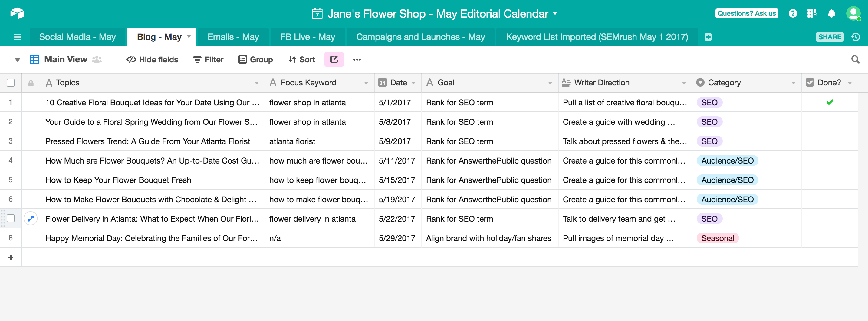This screenshot has width=868, height=321.
Task: Click the Main View name
Action: click(66, 59)
